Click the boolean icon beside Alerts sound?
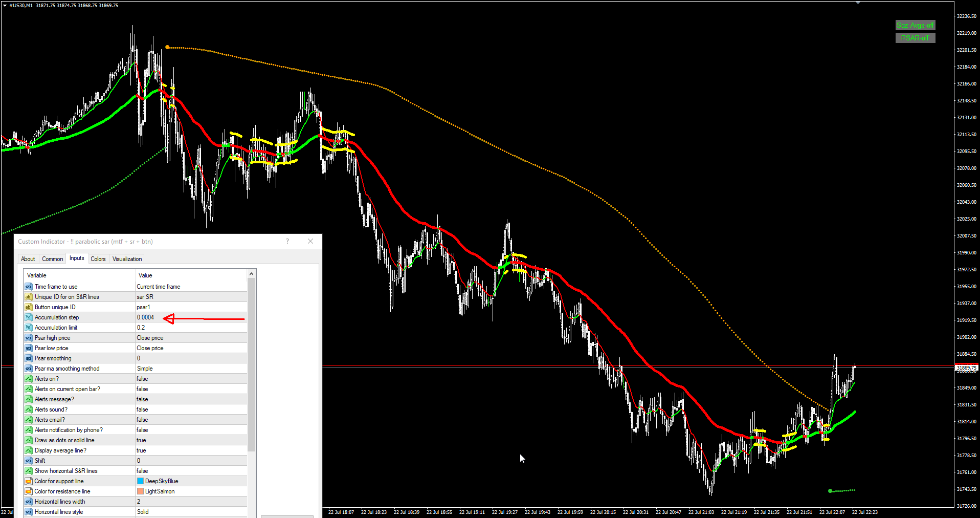Viewport: 980px width, 518px height. 28,409
